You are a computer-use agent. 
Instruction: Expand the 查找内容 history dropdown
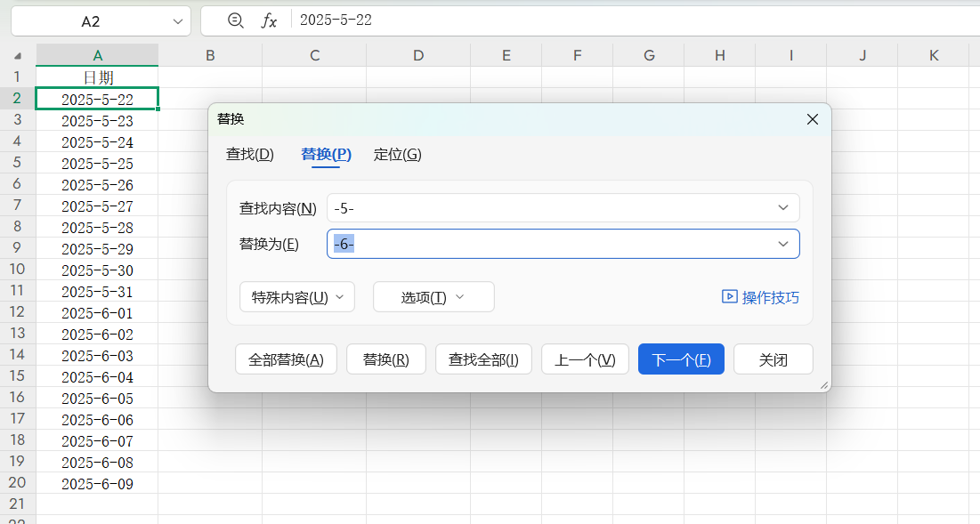pyautogui.click(x=782, y=207)
